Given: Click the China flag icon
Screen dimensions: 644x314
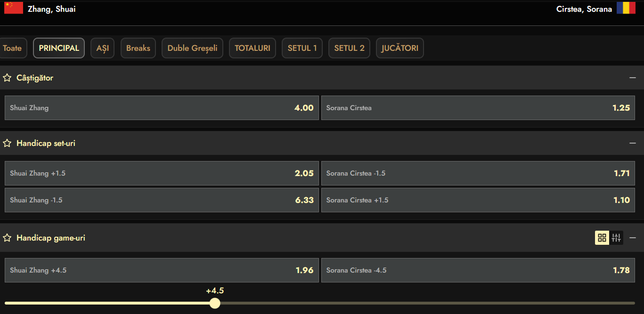Looking at the screenshot, I should [14, 8].
